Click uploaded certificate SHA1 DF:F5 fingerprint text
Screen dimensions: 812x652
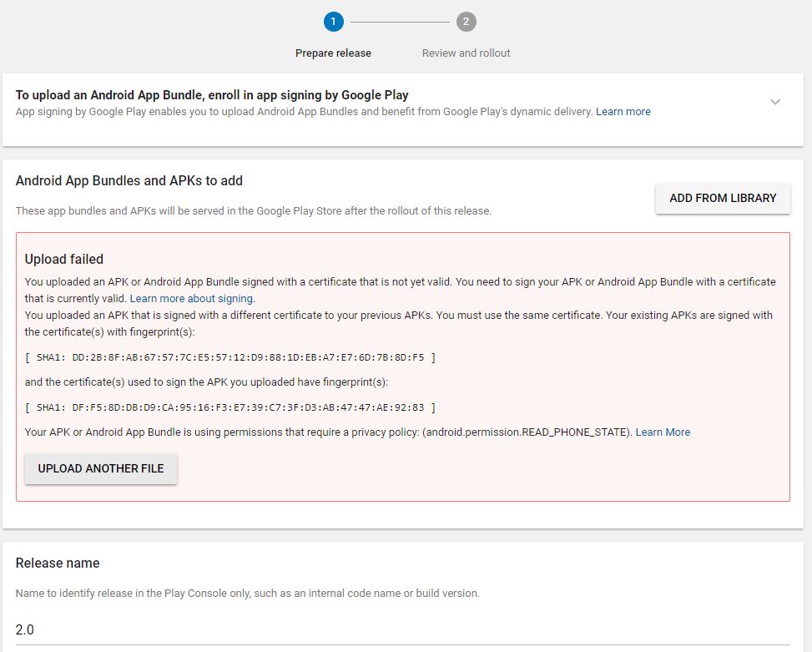pos(230,407)
